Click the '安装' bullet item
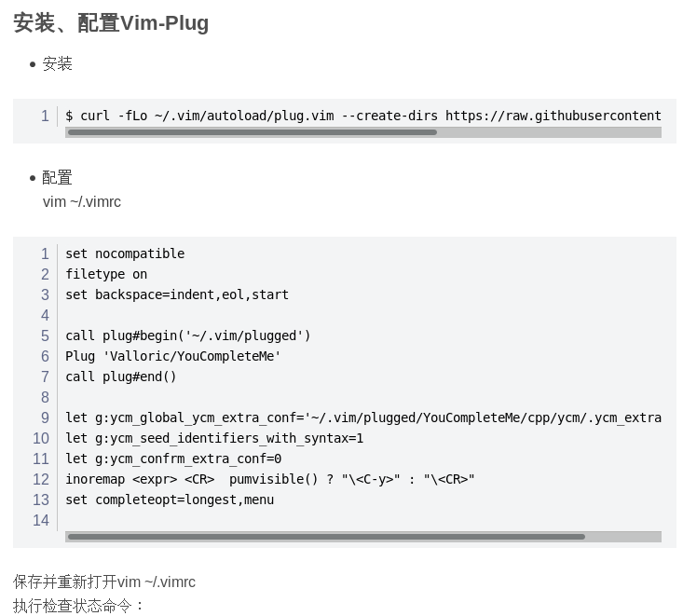This screenshot has width=683, height=616. click(57, 63)
